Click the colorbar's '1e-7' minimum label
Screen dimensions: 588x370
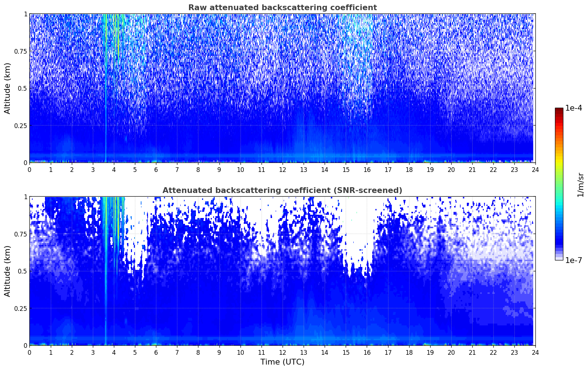[573, 260]
